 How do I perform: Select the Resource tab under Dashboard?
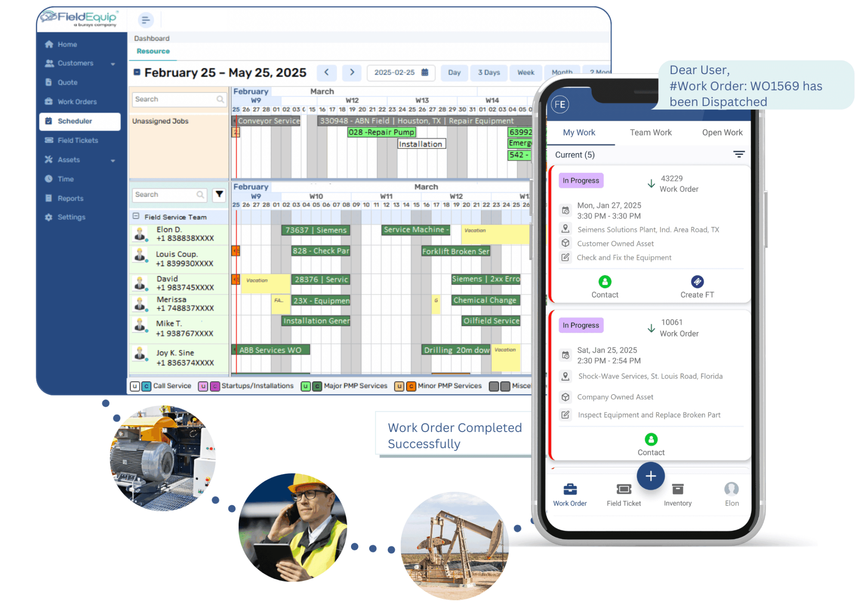(153, 51)
